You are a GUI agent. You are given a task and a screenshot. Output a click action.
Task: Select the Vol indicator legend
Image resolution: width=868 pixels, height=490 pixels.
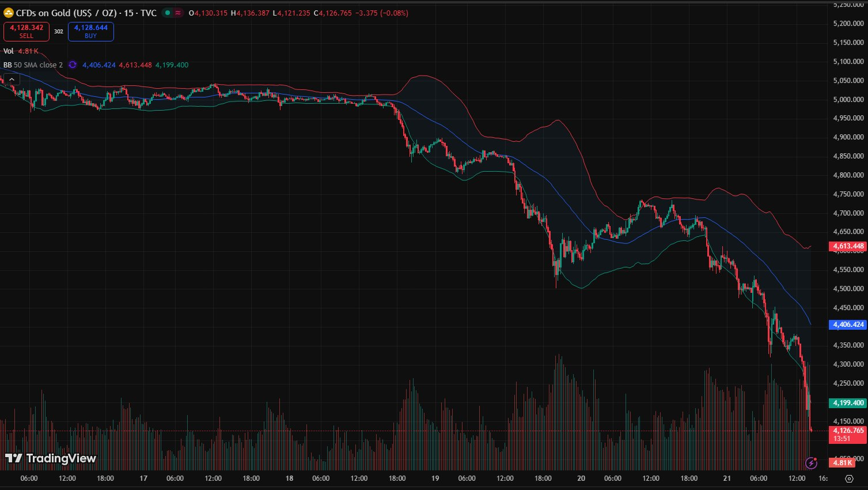pyautogui.click(x=9, y=51)
